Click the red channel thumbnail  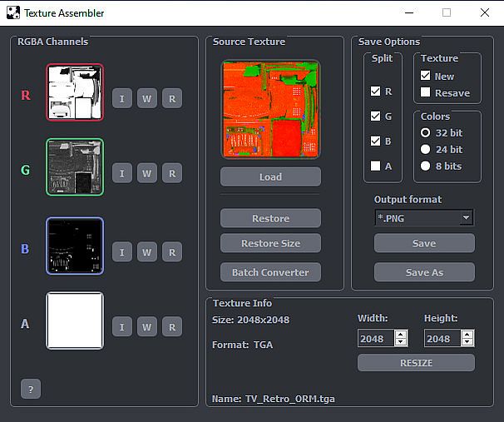pos(75,93)
